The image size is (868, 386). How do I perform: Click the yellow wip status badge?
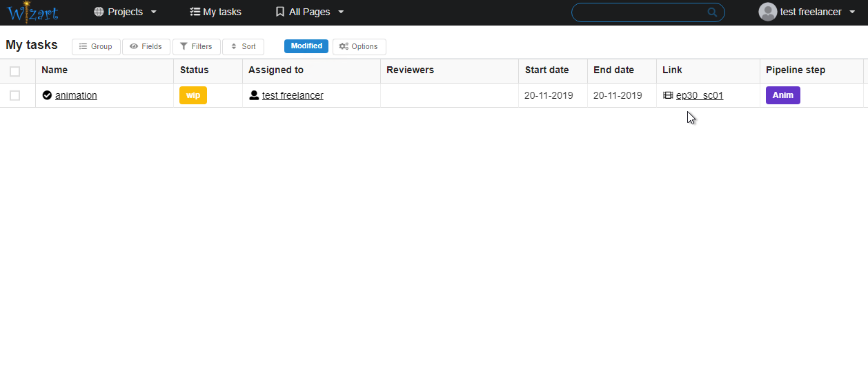[193, 95]
